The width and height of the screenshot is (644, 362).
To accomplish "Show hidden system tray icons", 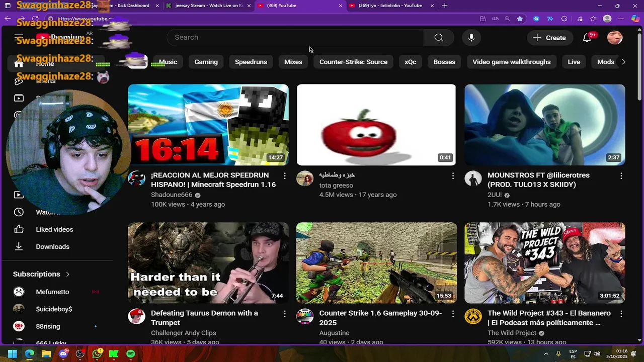I will click(546, 354).
